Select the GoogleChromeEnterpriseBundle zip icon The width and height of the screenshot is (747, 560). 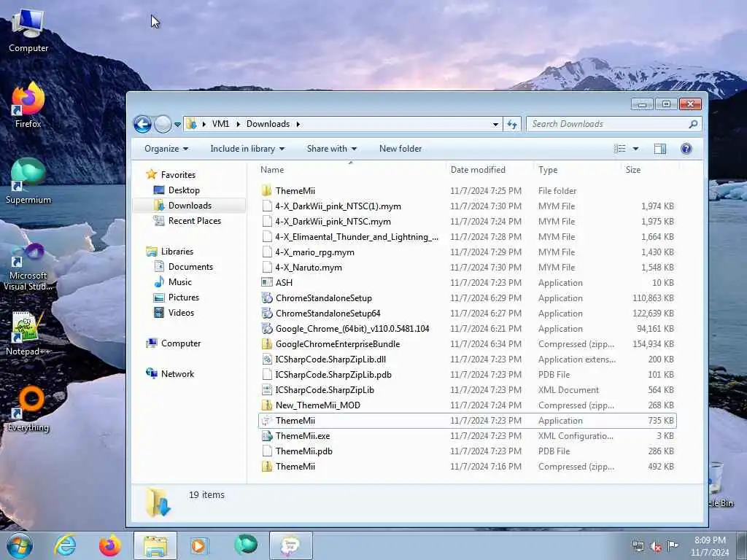click(267, 344)
